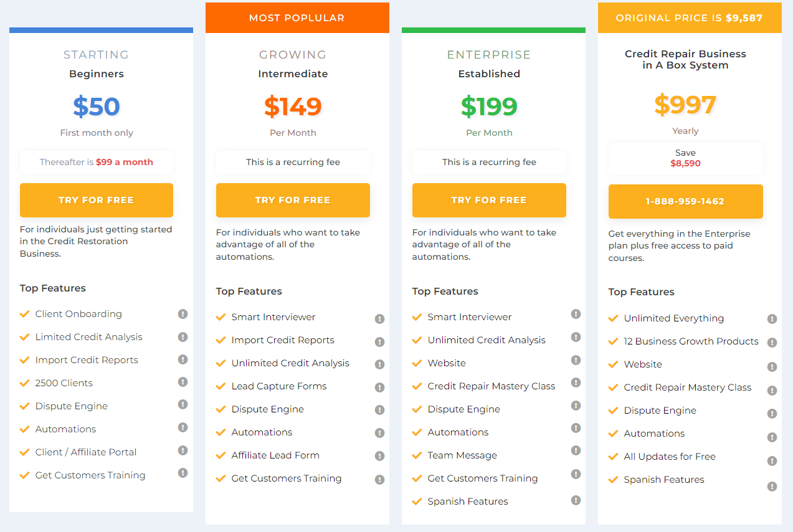Click Try For Free under Starting plan

(97, 200)
